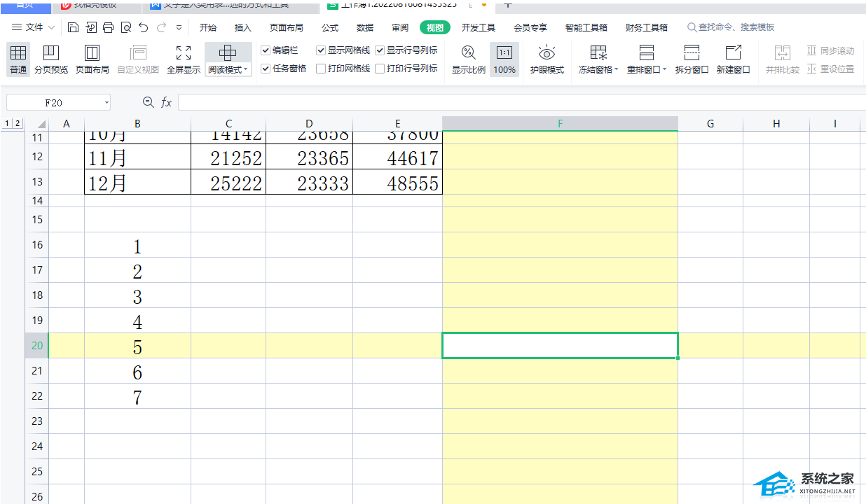Open the 文件 file menu
The height and width of the screenshot is (504, 866).
pyautogui.click(x=34, y=27)
